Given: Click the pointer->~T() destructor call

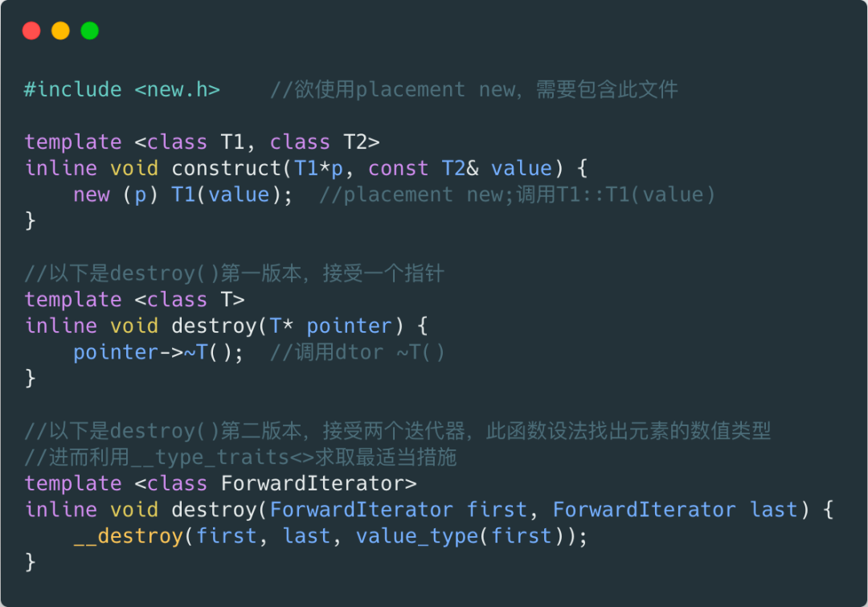Looking at the screenshot, I should (158, 352).
